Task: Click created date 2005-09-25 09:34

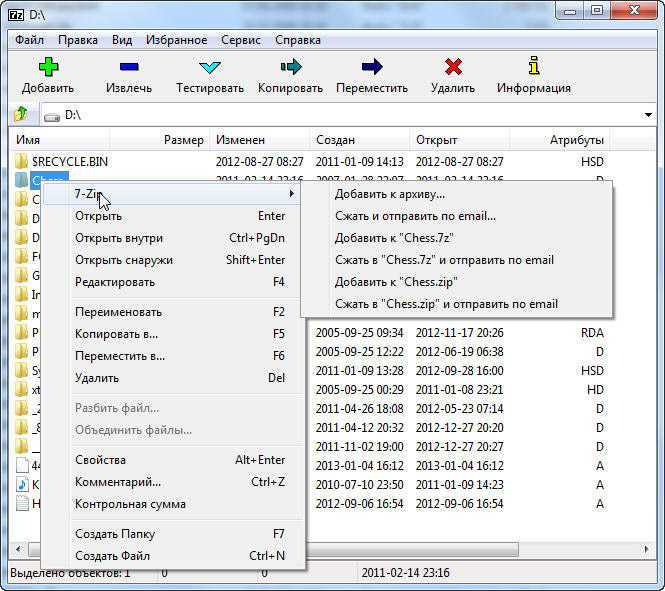Action: [x=359, y=333]
